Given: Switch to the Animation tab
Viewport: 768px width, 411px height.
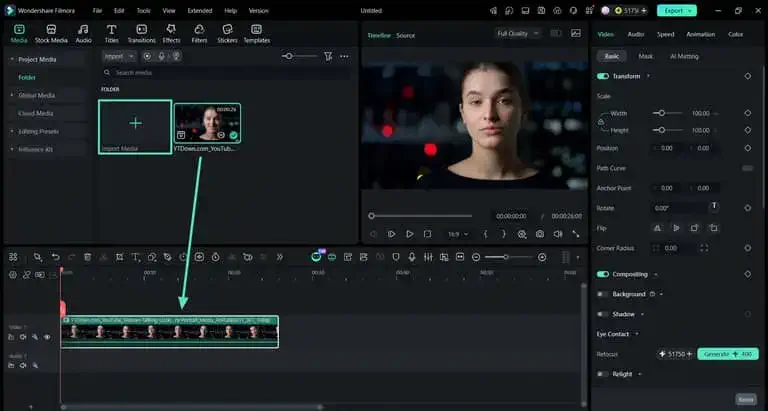Looking at the screenshot, I should (x=700, y=34).
